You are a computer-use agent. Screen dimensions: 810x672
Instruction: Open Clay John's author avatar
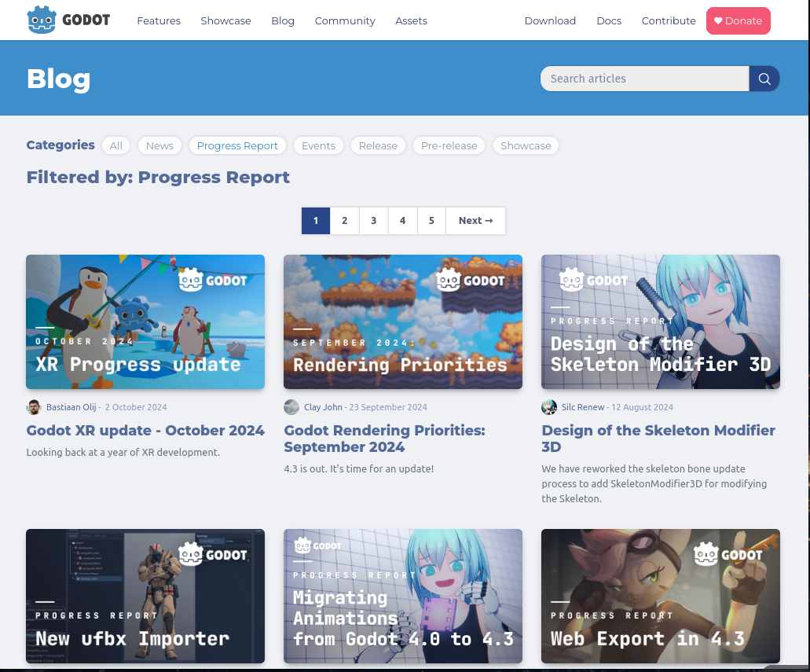(x=291, y=407)
